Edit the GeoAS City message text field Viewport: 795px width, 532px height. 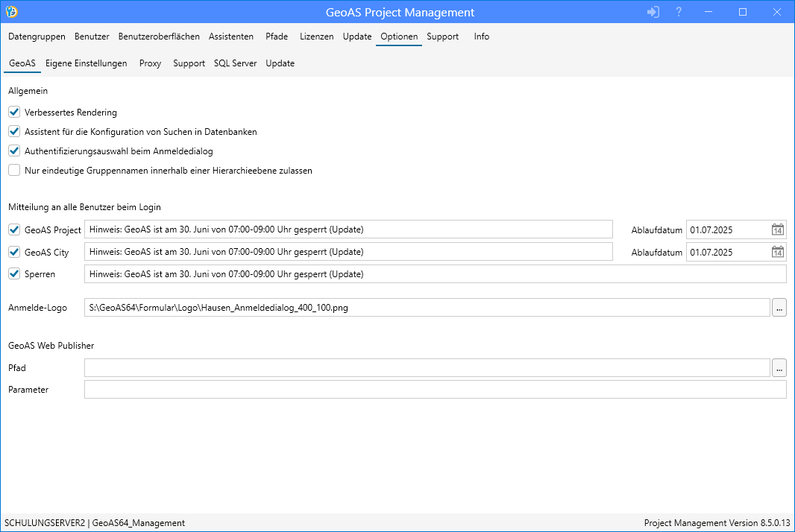pyautogui.click(x=348, y=252)
